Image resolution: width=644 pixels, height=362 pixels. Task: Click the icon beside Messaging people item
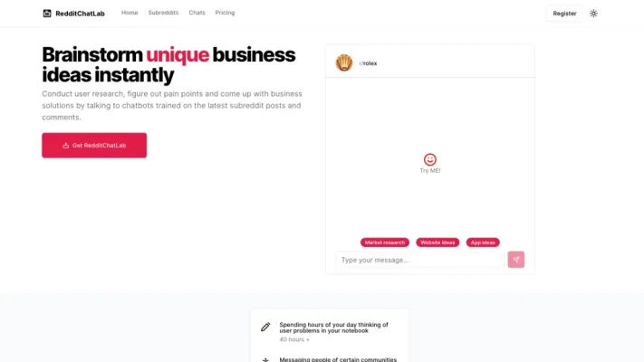[x=265, y=360]
